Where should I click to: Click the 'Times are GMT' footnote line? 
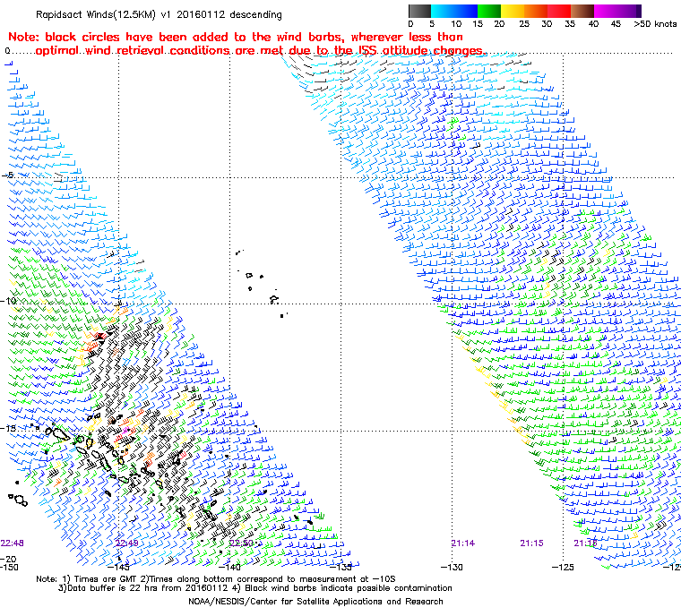pos(215,579)
